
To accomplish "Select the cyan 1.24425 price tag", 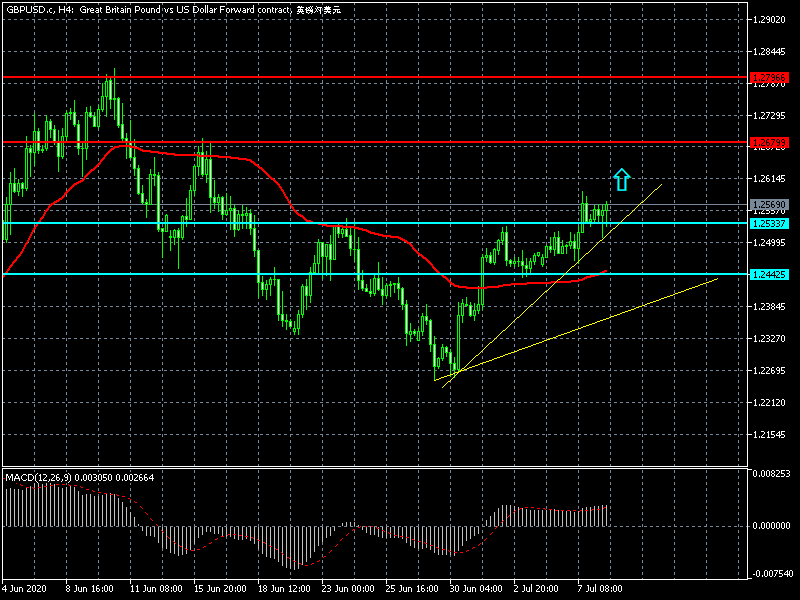I will point(769,274).
